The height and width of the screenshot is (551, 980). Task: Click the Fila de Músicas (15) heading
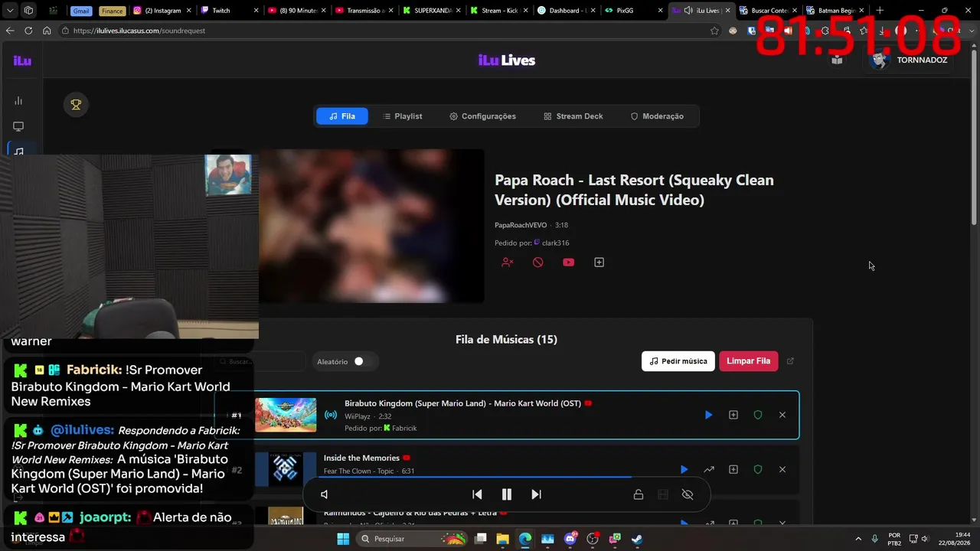(506, 340)
